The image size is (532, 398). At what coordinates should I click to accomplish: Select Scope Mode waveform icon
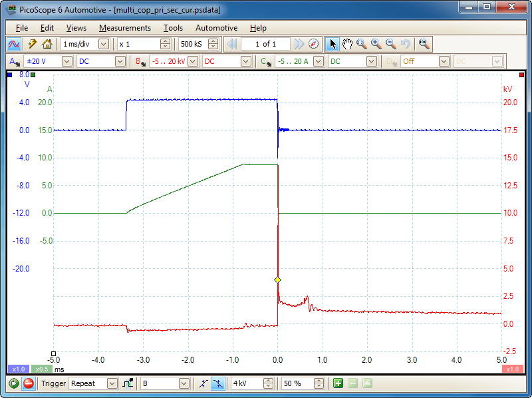click(14, 44)
